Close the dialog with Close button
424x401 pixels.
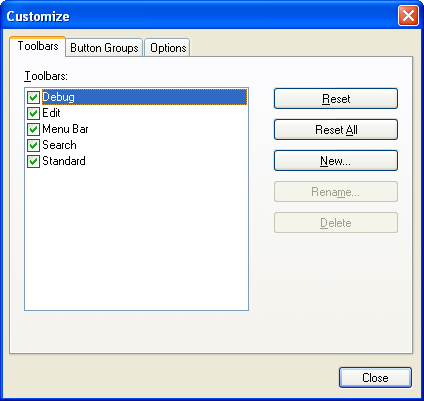click(x=375, y=378)
